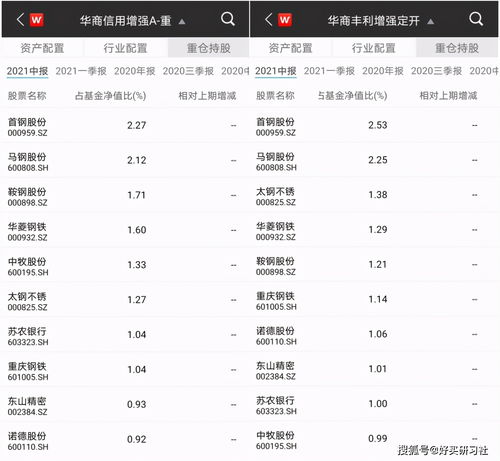Open 马钢股份 holding in 华商信用增强A list
Viewport: 500px width, 461px height.
[125, 161]
